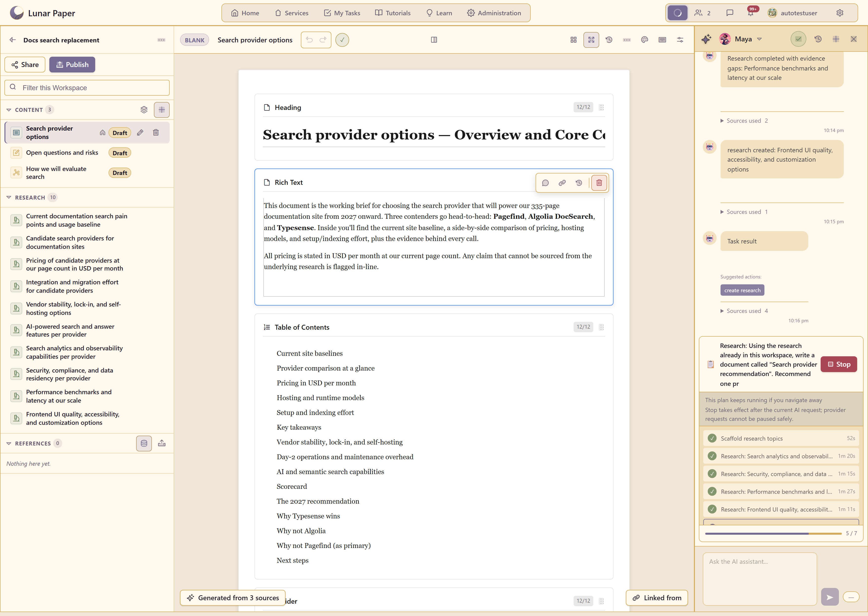
Task: Click trash icon on Search provider options row
Action: 156,133
